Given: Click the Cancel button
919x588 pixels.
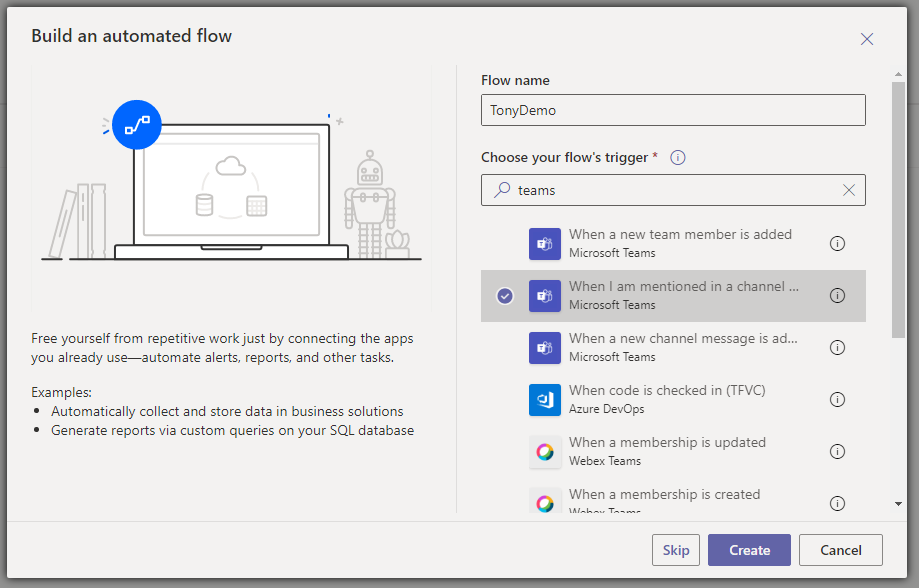Looking at the screenshot, I should pos(840,550).
